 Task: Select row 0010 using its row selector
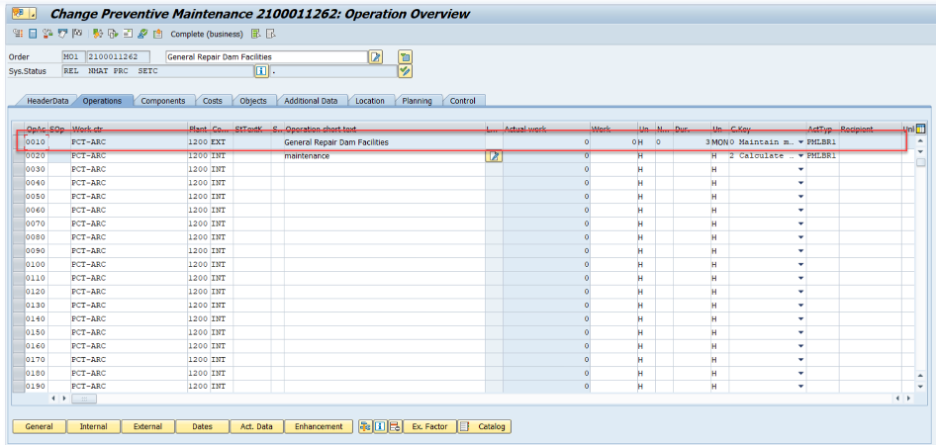17,143
